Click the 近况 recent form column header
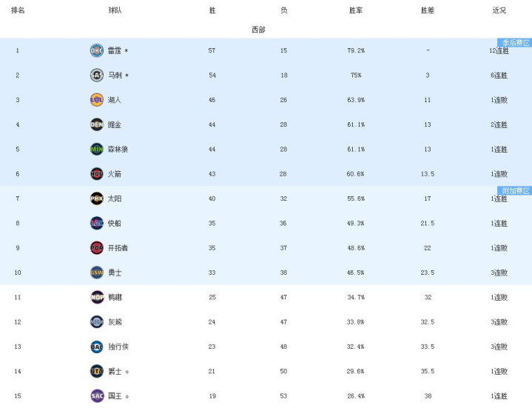This screenshot has width=532, height=411. point(499,10)
